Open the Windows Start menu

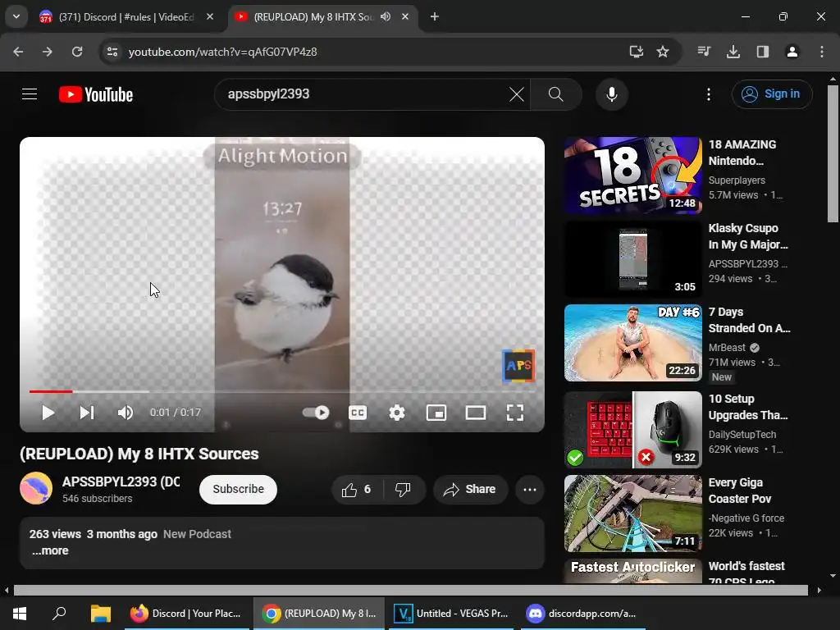pos(20,614)
